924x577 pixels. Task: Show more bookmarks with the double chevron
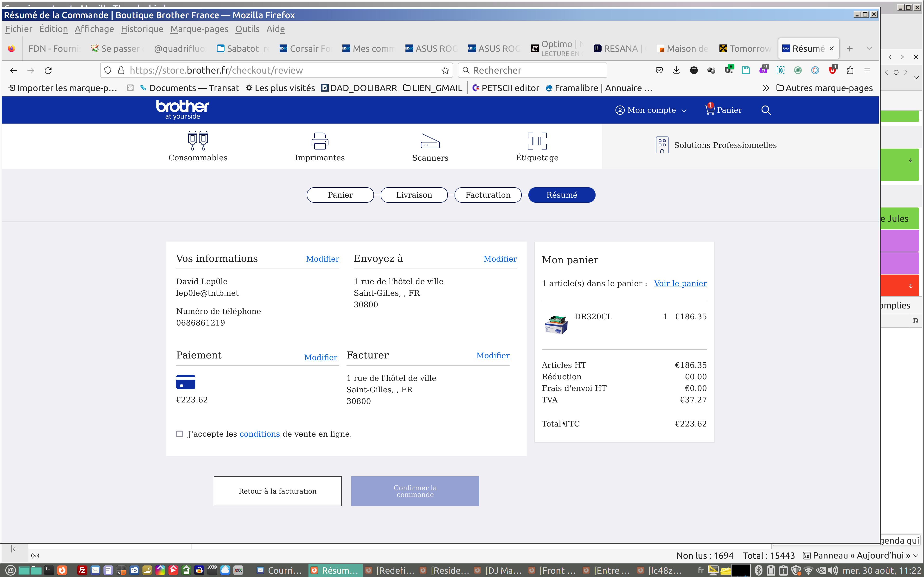point(765,88)
